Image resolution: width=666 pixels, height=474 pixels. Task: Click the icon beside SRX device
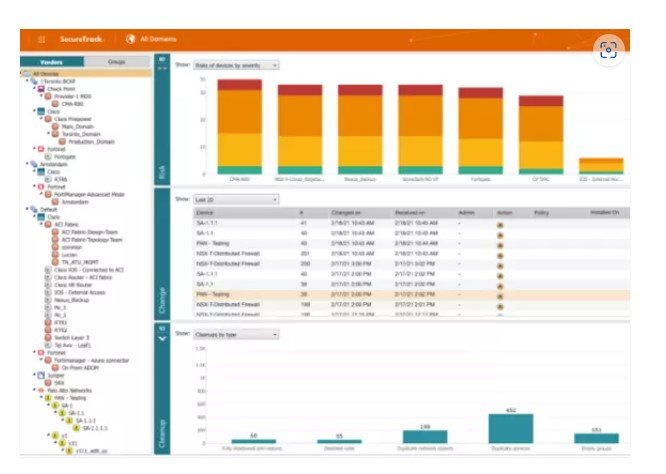48,383
